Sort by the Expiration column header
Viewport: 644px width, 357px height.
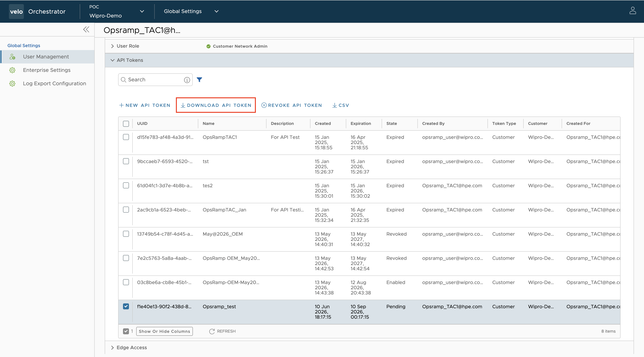361,124
